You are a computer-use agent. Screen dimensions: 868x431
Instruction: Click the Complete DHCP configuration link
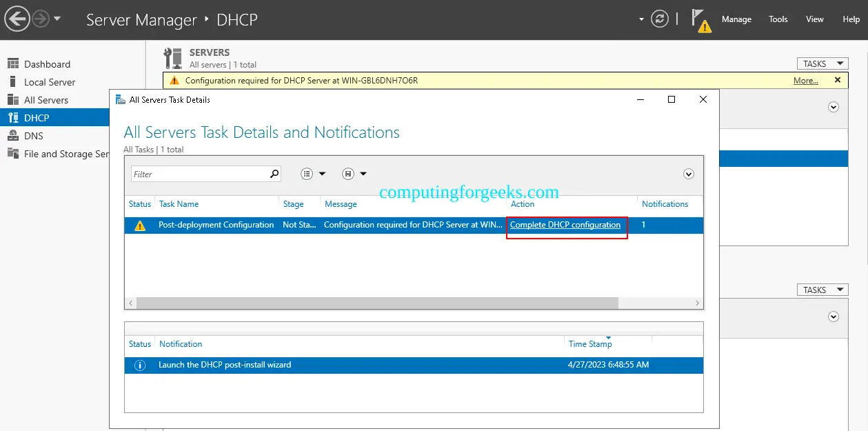[565, 225]
